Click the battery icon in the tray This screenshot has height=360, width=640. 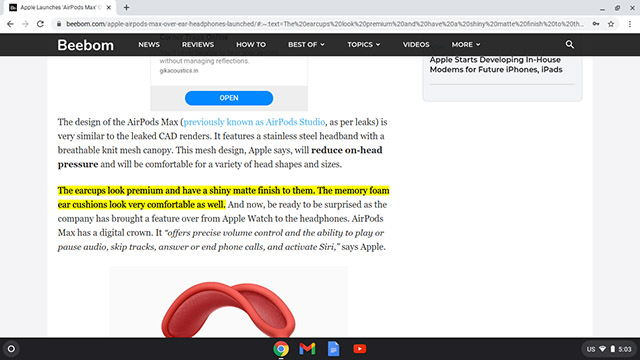[x=613, y=349]
